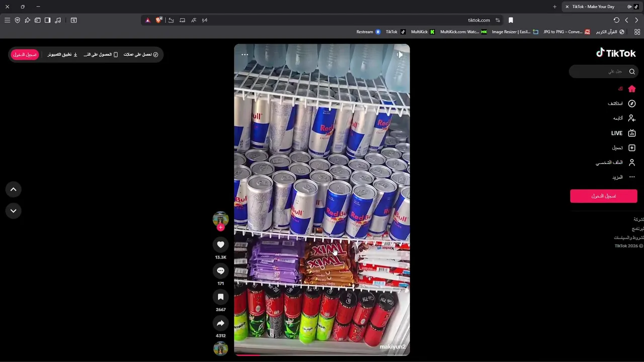Open the Upload (تحميل) menu item
Screen dimensions: 644x362
(624, 148)
